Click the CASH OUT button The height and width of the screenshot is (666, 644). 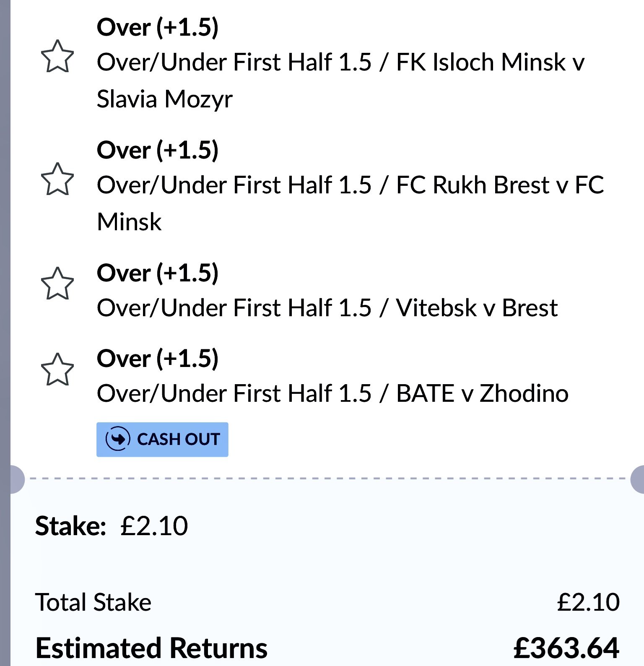(162, 439)
